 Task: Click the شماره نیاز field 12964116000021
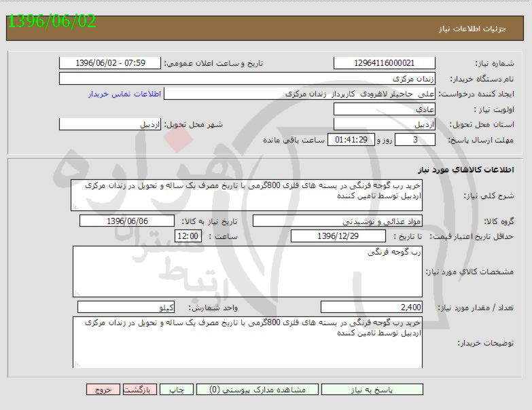coord(385,63)
